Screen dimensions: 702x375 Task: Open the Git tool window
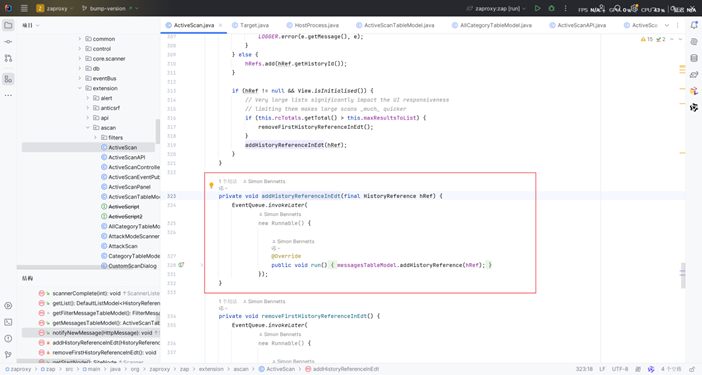8,354
